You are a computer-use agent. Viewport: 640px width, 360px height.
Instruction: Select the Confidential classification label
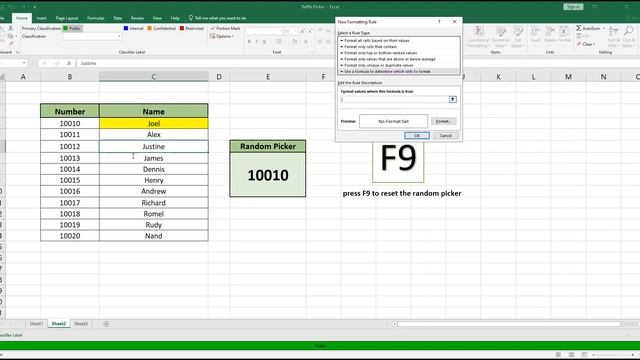pyautogui.click(x=161, y=28)
